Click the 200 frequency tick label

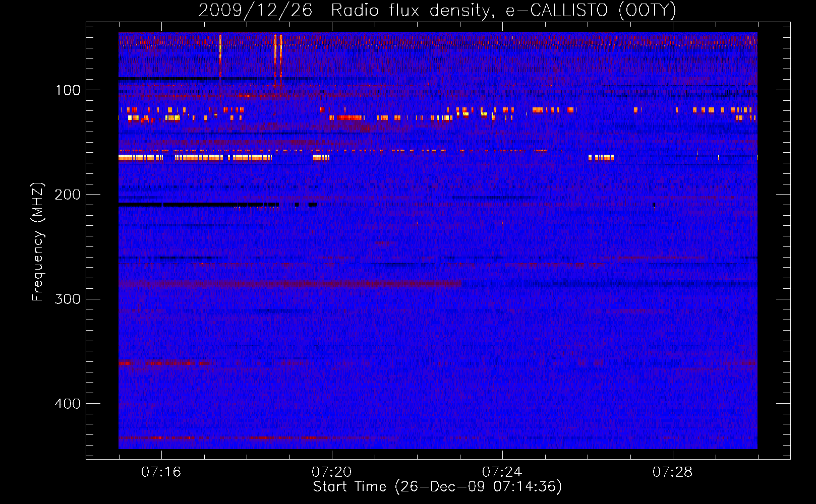pos(68,195)
